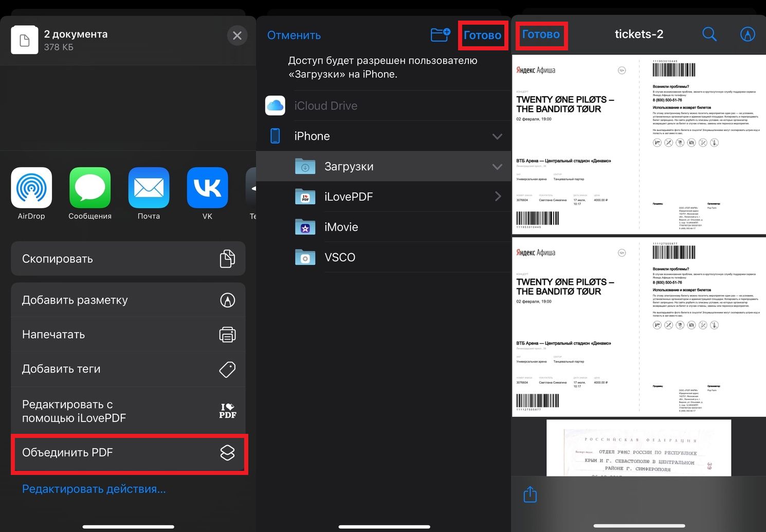Click the copy pages icon in Скопировать row

[x=227, y=259]
